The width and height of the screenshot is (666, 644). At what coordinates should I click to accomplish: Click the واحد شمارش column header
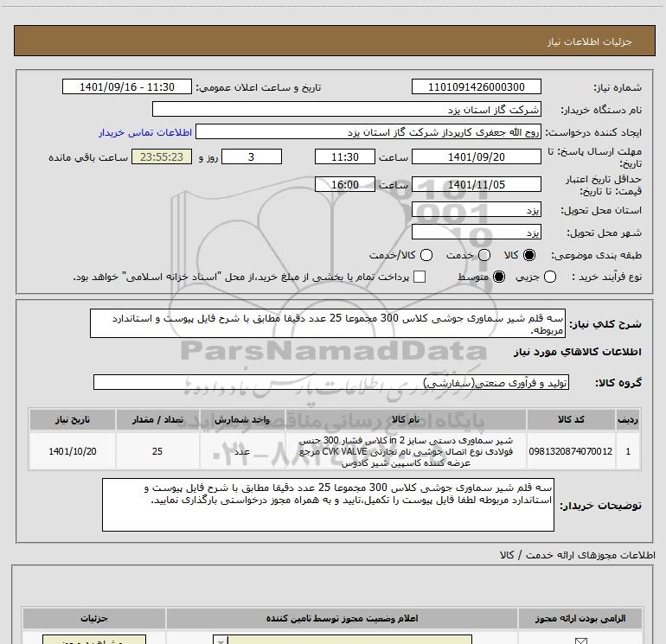[242, 420]
